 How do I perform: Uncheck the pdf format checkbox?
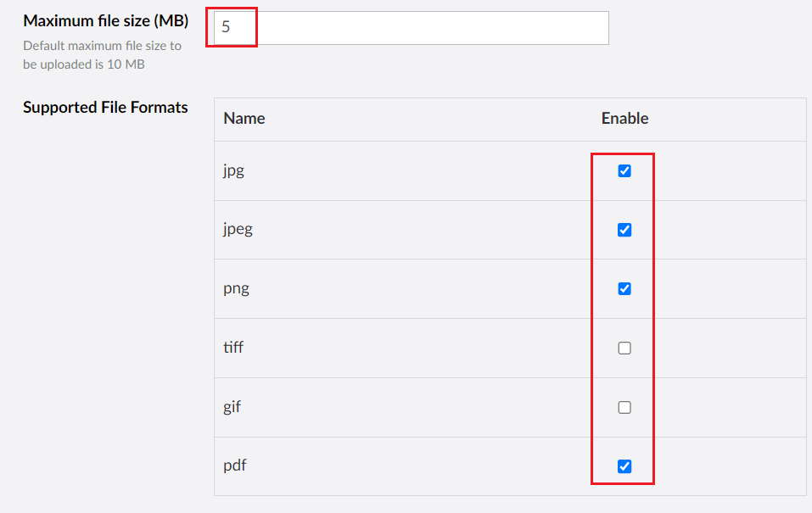pos(624,466)
